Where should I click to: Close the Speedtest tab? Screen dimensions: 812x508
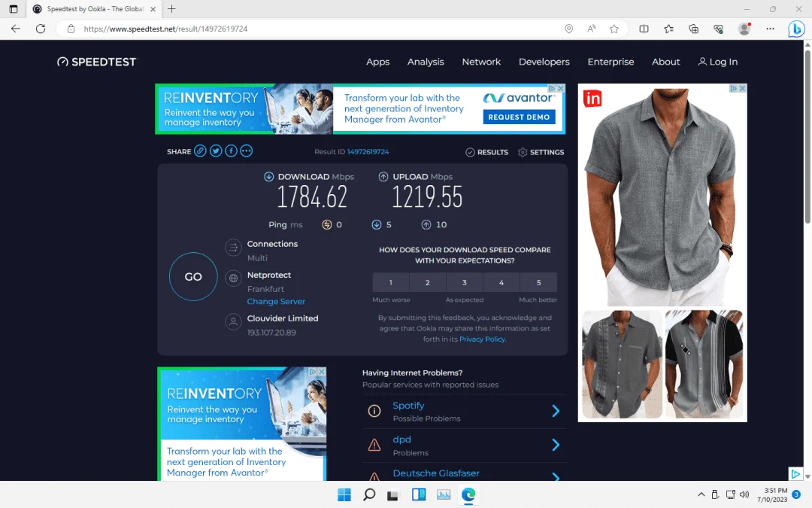coord(153,9)
